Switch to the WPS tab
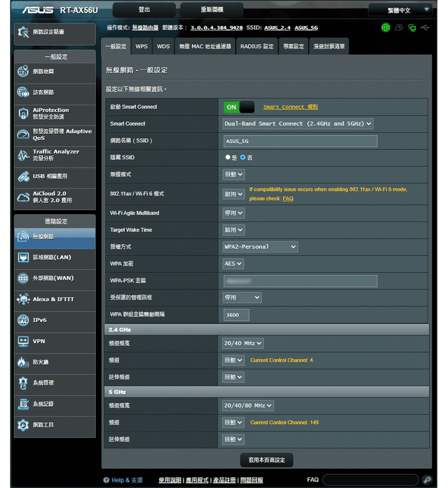Image resolution: width=448 pixels, height=488 pixels. (x=141, y=47)
